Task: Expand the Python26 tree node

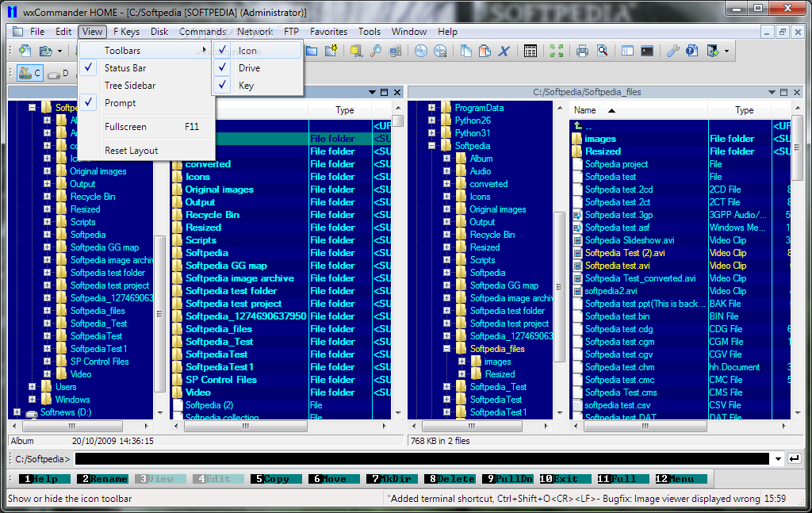Action: [x=431, y=121]
